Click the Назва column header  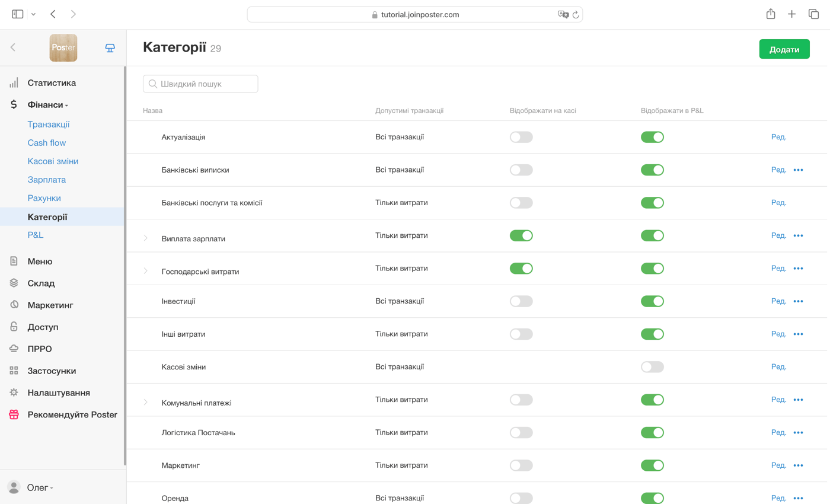click(152, 111)
